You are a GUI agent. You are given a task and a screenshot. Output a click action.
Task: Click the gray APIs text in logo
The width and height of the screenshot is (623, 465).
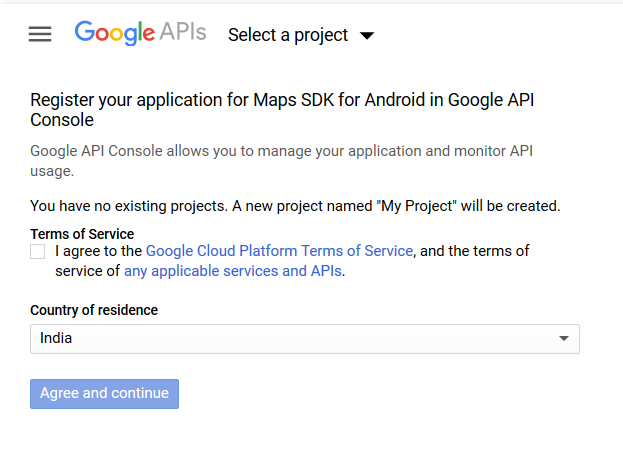click(183, 32)
